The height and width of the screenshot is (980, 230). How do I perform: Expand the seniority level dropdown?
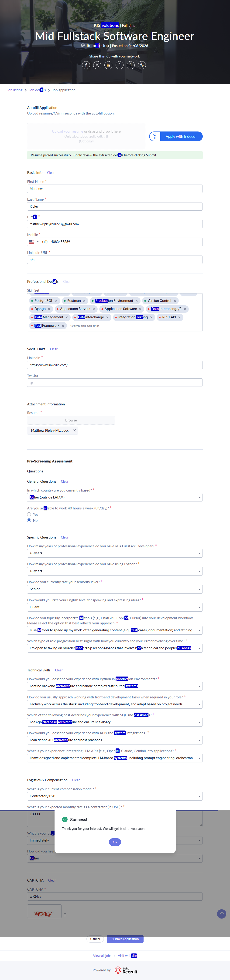click(x=115, y=589)
